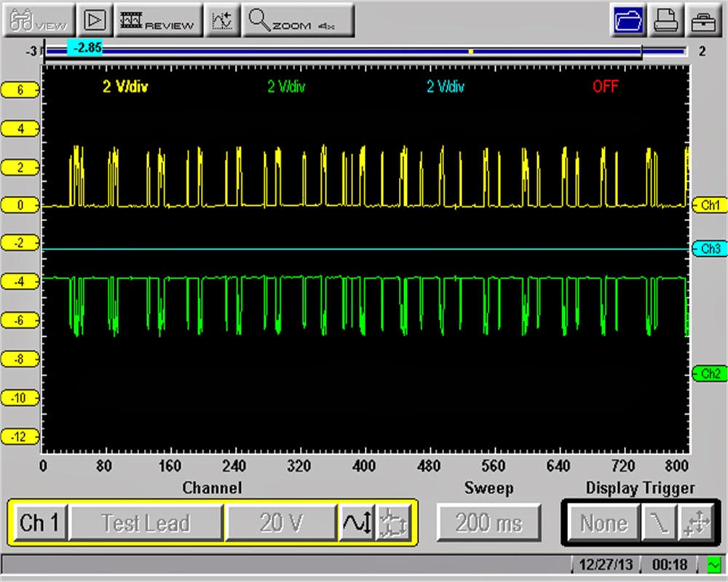The width and height of the screenshot is (728, 582).
Task: Click the cursors graph icon beside Review
Action: pos(223,20)
